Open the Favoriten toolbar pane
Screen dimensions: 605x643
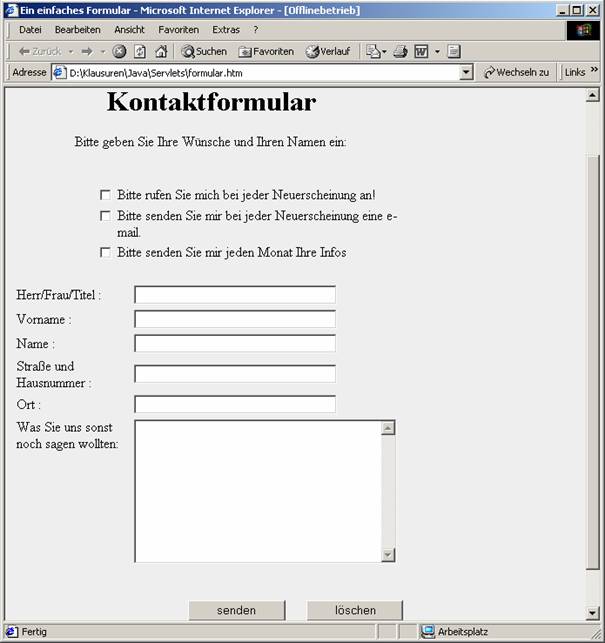pos(266,51)
